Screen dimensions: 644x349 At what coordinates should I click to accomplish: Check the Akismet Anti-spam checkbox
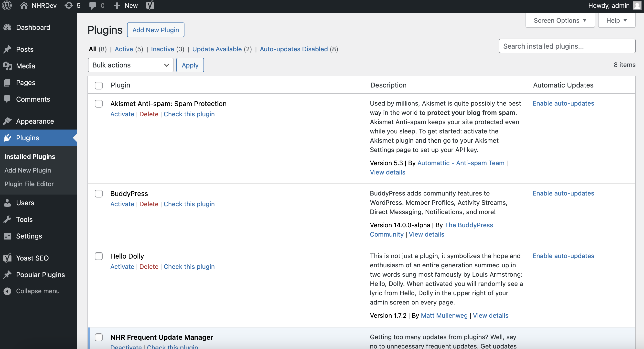click(99, 104)
